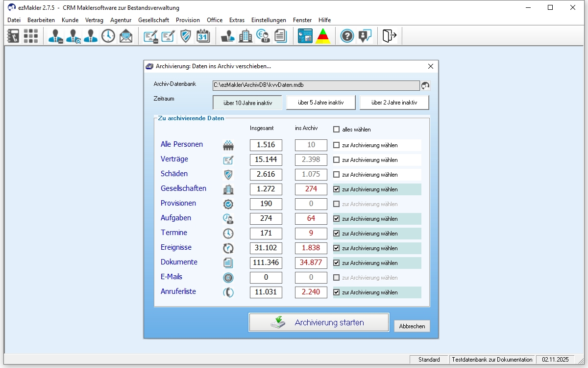
Task: Click the Archiv-Datenbank path field
Action: [x=316, y=85]
